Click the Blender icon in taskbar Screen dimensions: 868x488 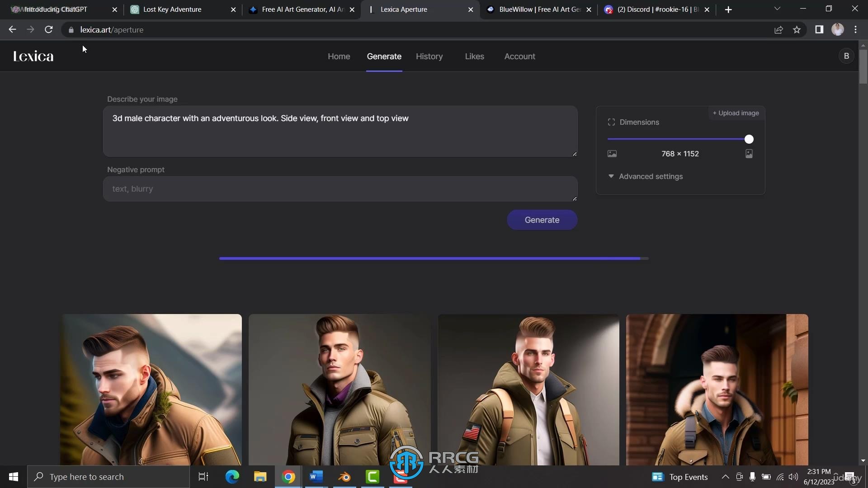pyautogui.click(x=344, y=477)
